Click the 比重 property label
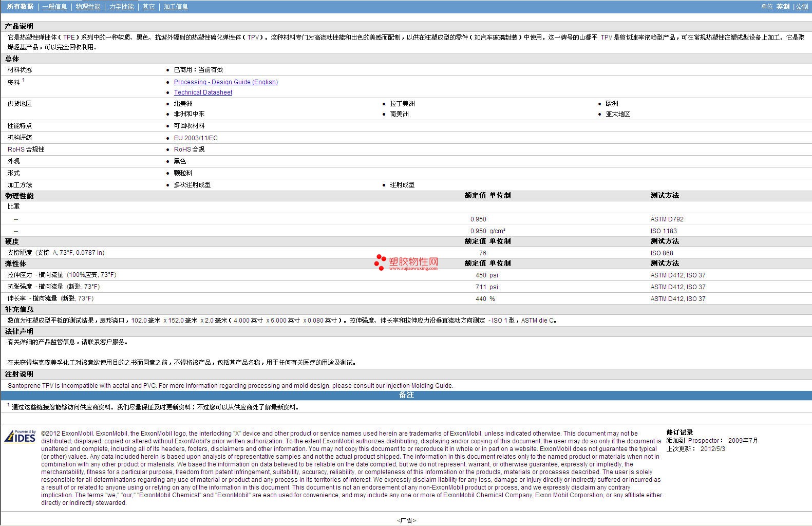Viewport: 812px width, 526px height. pyautogui.click(x=13, y=206)
